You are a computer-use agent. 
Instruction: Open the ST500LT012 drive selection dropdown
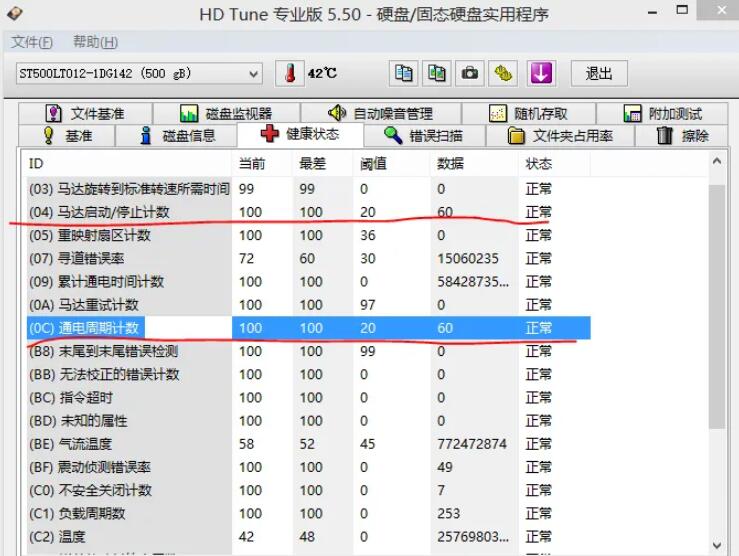[x=139, y=74]
